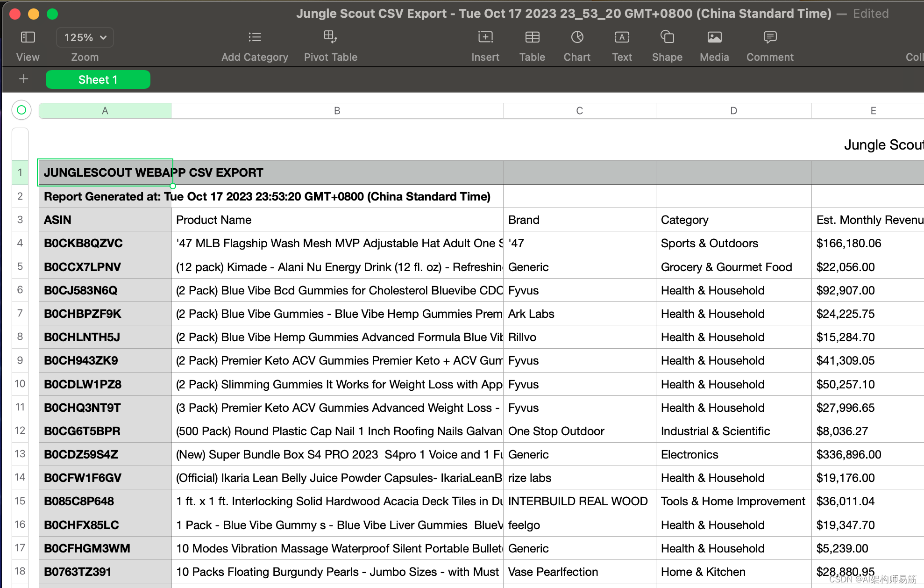Click the ASIN header cell
This screenshot has width=924, height=588.
(105, 220)
